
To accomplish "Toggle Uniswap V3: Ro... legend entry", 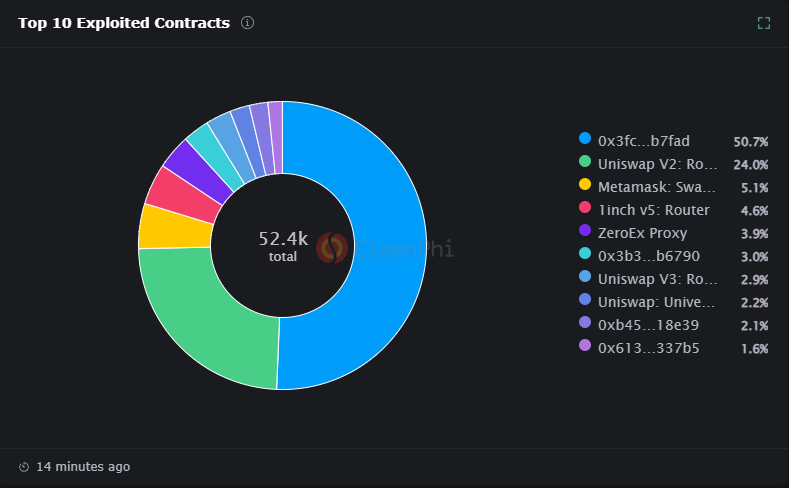I will tap(674, 279).
